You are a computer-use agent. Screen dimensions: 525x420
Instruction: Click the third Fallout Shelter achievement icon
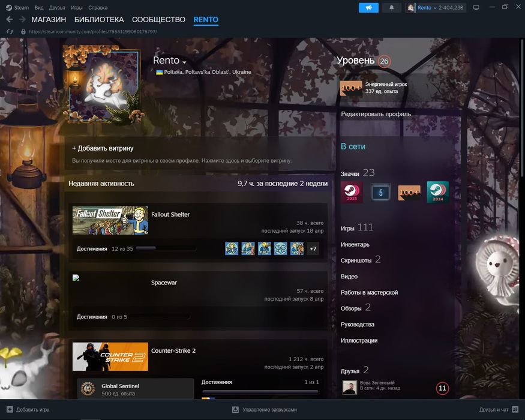pyautogui.click(x=264, y=248)
